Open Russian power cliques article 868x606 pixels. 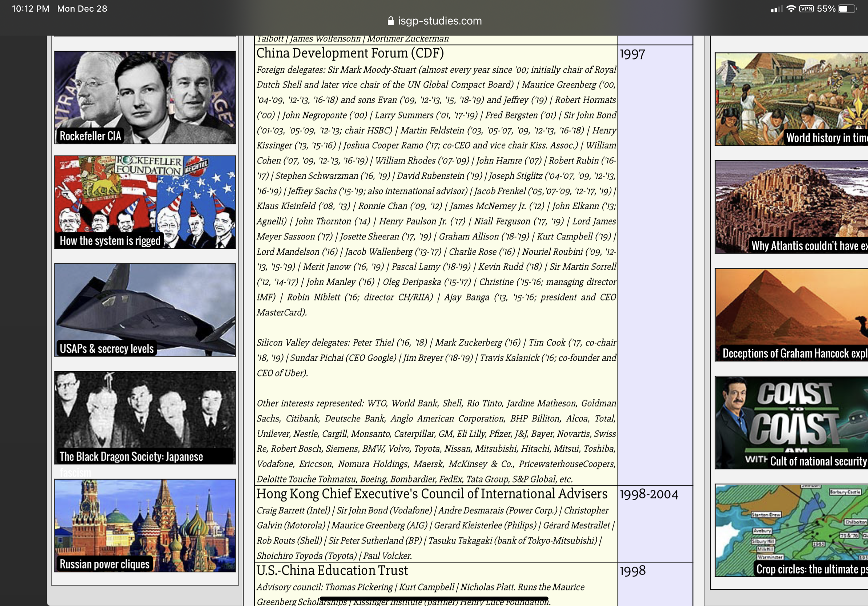click(145, 526)
